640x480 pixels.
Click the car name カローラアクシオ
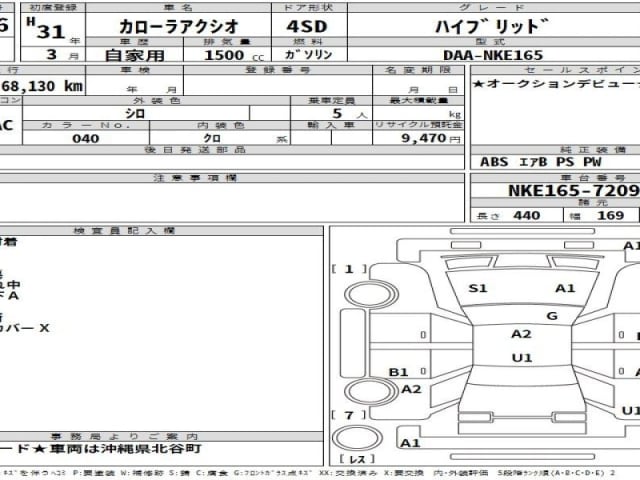click(178, 27)
